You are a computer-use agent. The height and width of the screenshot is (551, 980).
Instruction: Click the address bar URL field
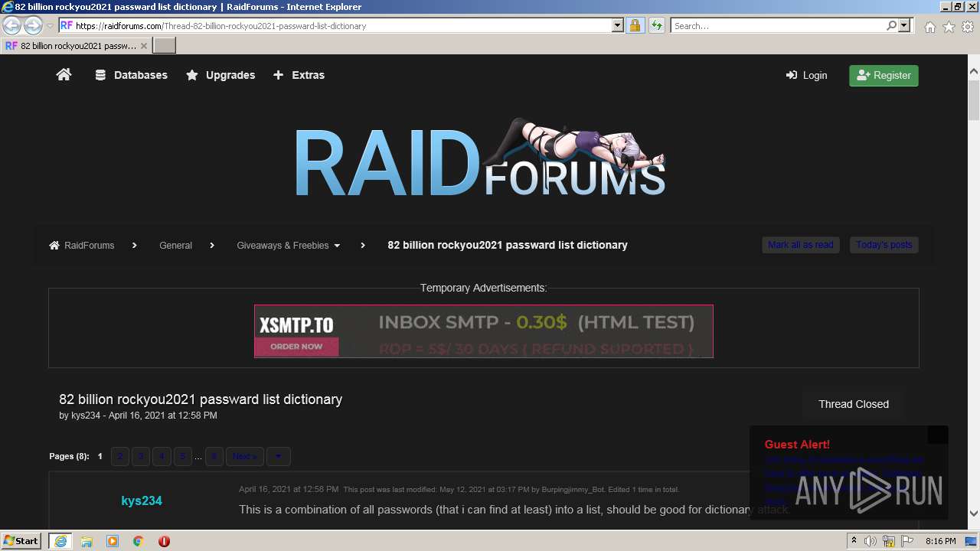[342, 25]
